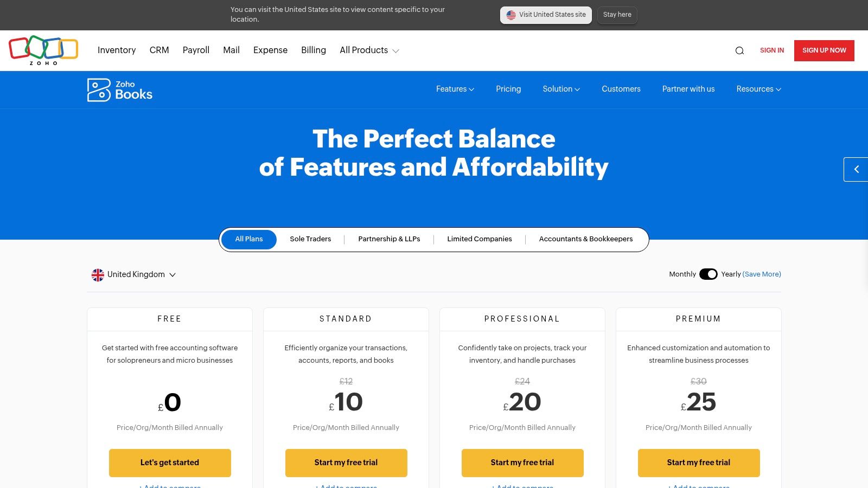
Task: Click the Zoho Books logo
Action: click(120, 90)
